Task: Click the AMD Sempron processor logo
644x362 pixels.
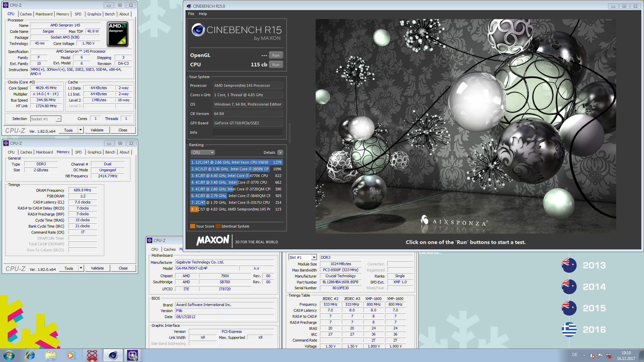Action: pyautogui.click(x=117, y=34)
